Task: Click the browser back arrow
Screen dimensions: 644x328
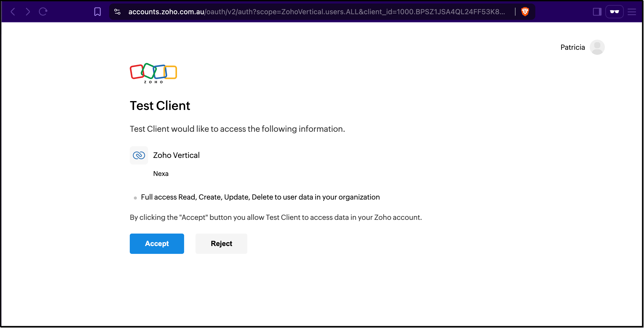Action: click(13, 12)
